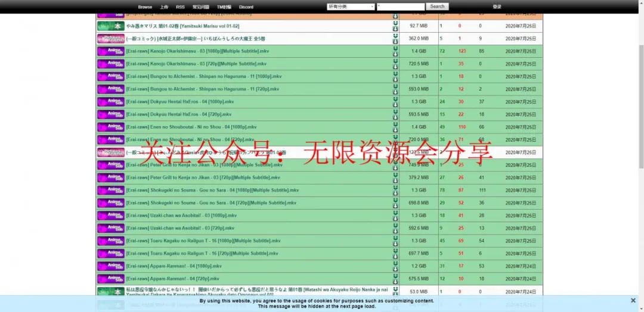The image size is (644, 312).
Task: Click seeder count 123 in red
Action: (462, 51)
